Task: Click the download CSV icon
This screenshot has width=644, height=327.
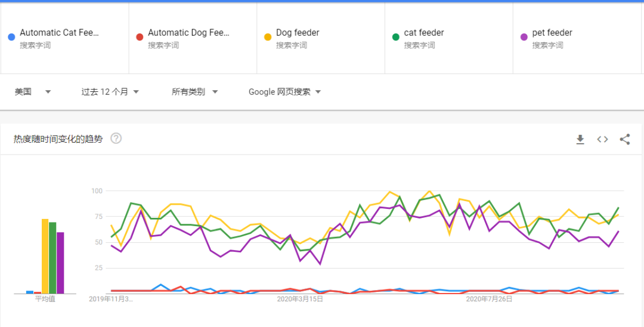Action: 580,139
